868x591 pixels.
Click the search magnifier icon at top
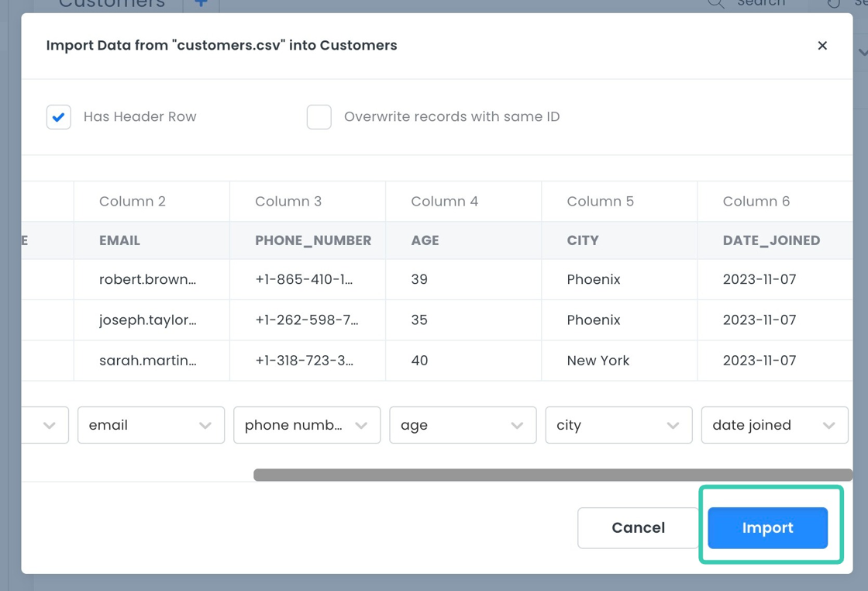click(x=716, y=4)
